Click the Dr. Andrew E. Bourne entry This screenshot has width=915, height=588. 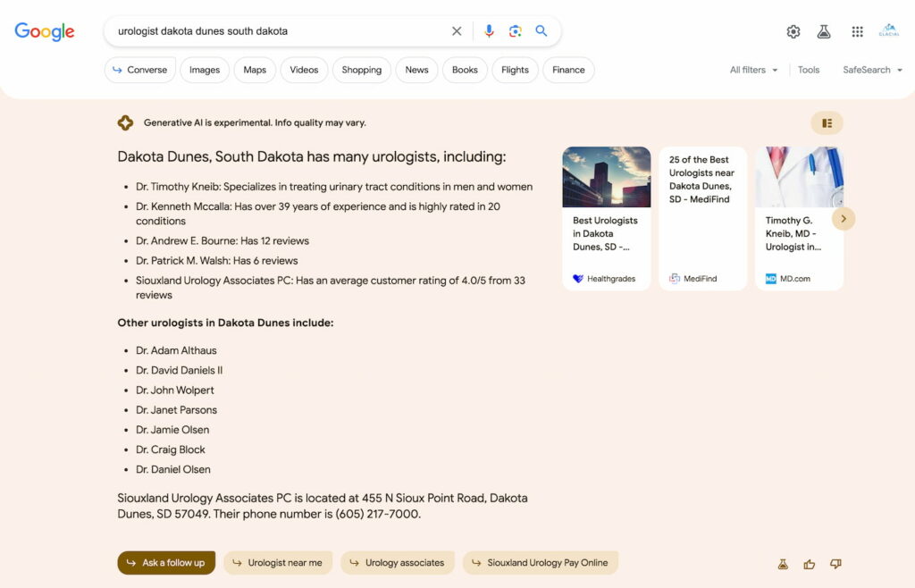click(x=222, y=241)
